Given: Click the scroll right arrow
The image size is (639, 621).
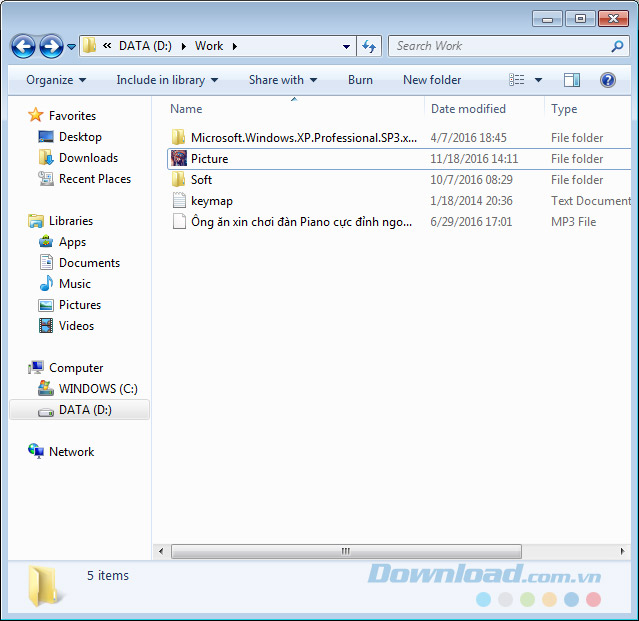Looking at the screenshot, I should 622,551.
